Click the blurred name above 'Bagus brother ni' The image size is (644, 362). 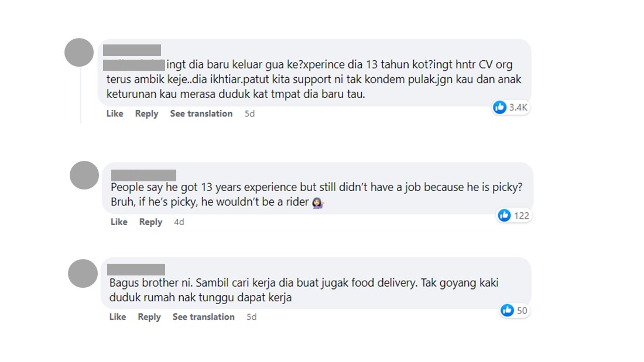136,269
